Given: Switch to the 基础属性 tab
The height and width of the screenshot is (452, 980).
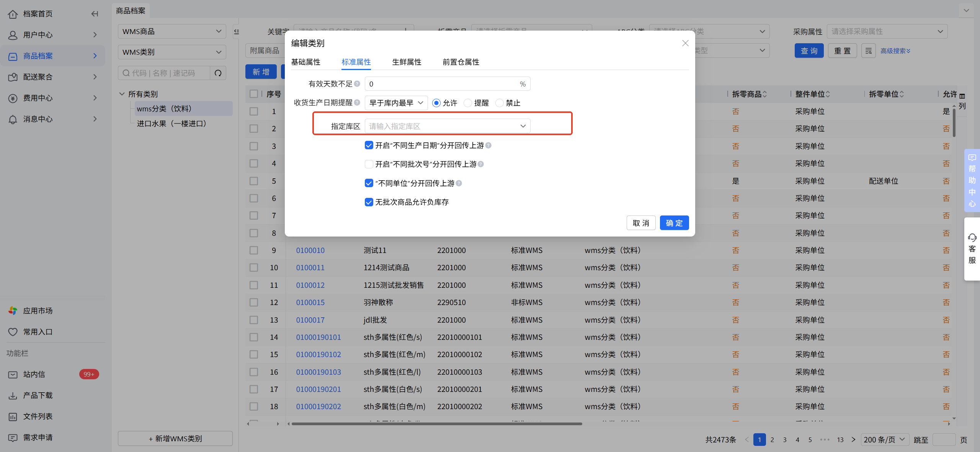Looking at the screenshot, I should tap(305, 62).
